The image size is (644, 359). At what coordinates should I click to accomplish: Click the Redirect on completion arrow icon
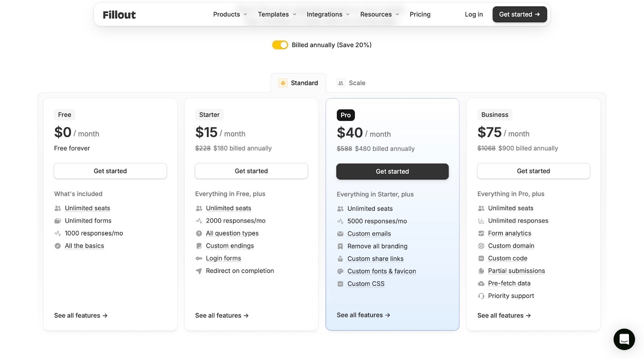pos(199,271)
